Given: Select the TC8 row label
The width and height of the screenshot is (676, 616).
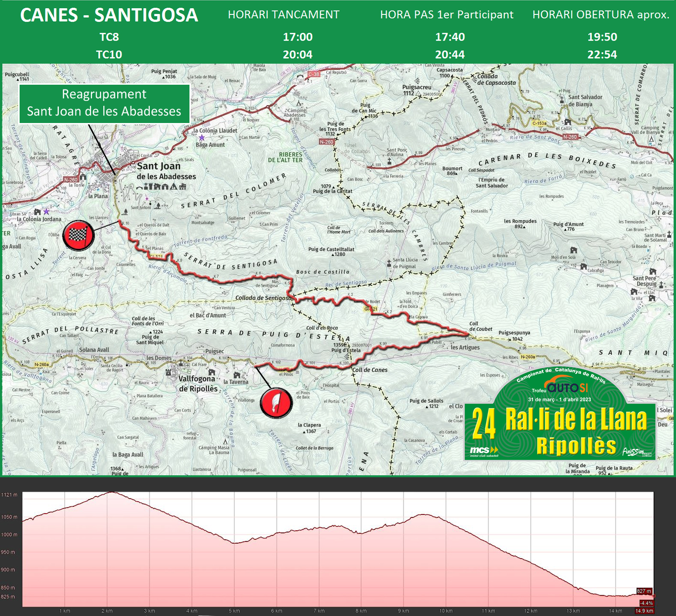Looking at the screenshot, I should click(109, 37).
